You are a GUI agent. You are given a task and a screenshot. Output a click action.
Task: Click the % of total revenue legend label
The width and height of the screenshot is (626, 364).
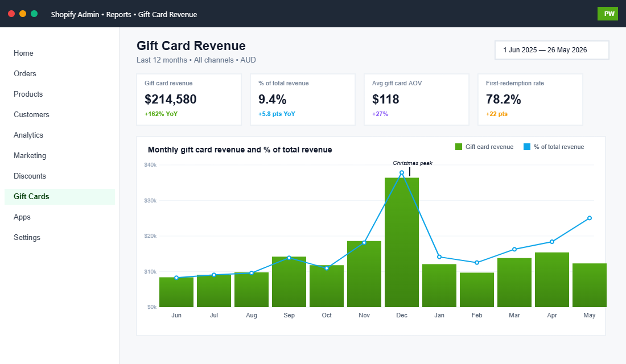(559, 147)
